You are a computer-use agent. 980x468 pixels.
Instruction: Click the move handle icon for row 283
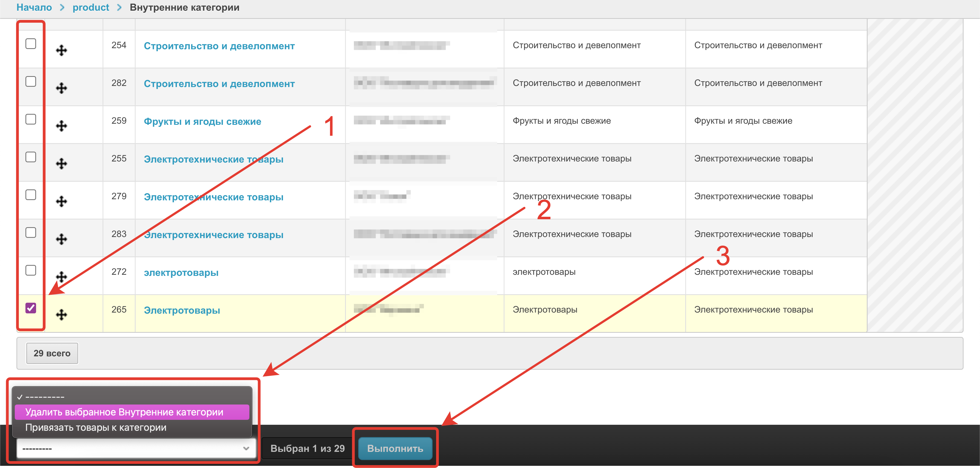click(61, 239)
